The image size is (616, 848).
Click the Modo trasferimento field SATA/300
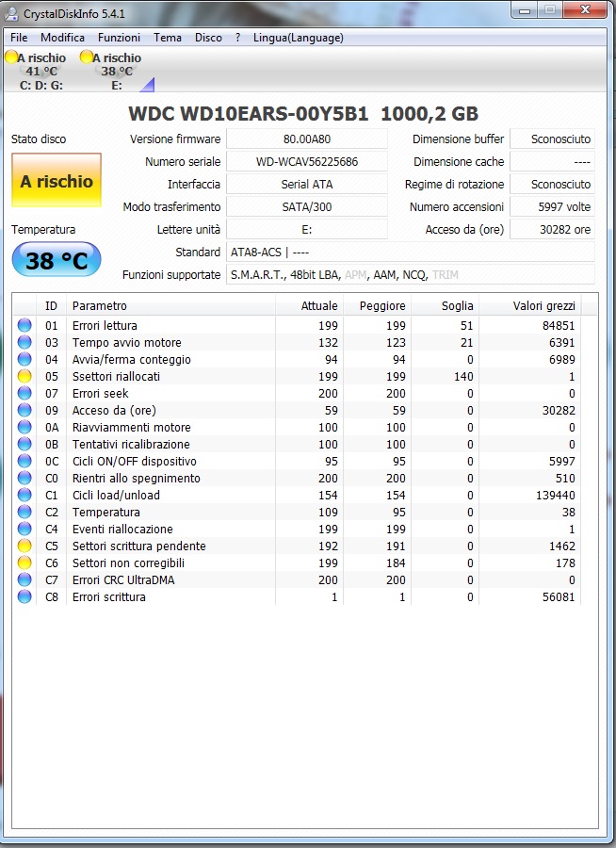(x=307, y=206)
